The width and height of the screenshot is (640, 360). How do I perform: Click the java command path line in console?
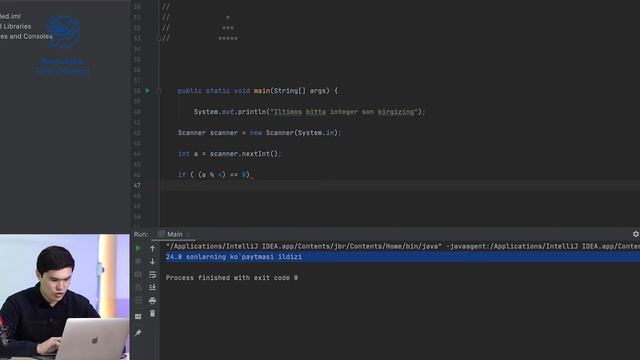coord(402,246)
